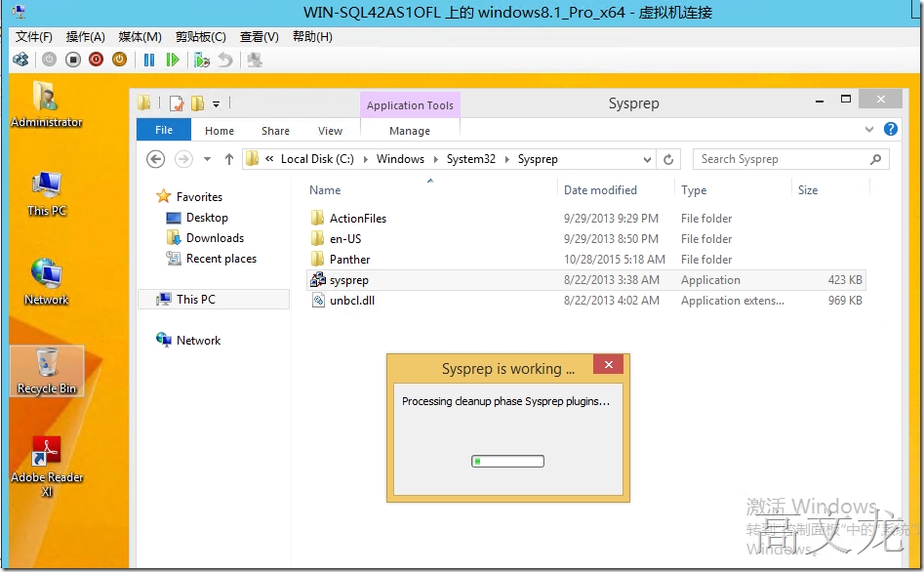Navigate to System32 breadcrumb
The height and width of the screenshot is (572, 924).
point(471,159)
